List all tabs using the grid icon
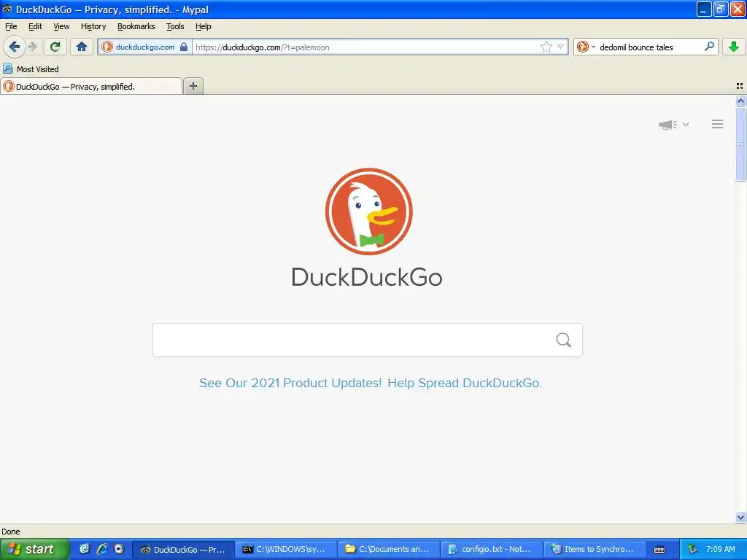This screenshot has height=560, width=747. point(740,86)
